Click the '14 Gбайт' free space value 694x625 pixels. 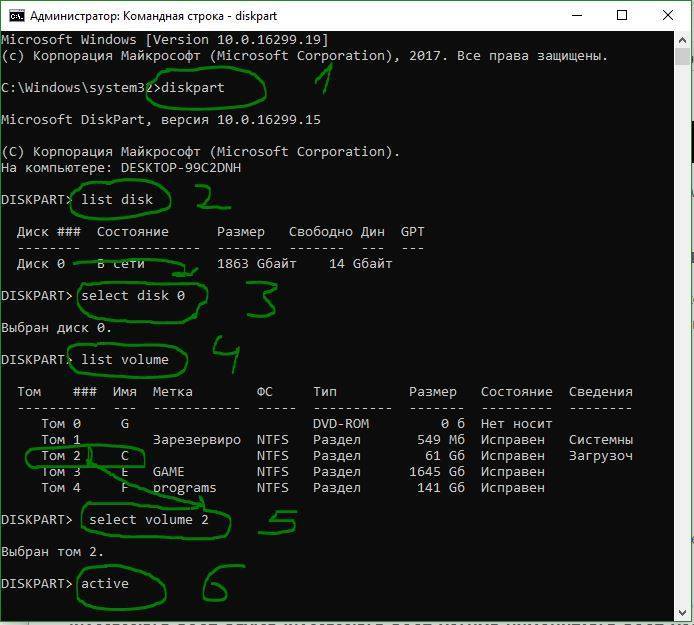pyautogui.click(x=360, y=264)
